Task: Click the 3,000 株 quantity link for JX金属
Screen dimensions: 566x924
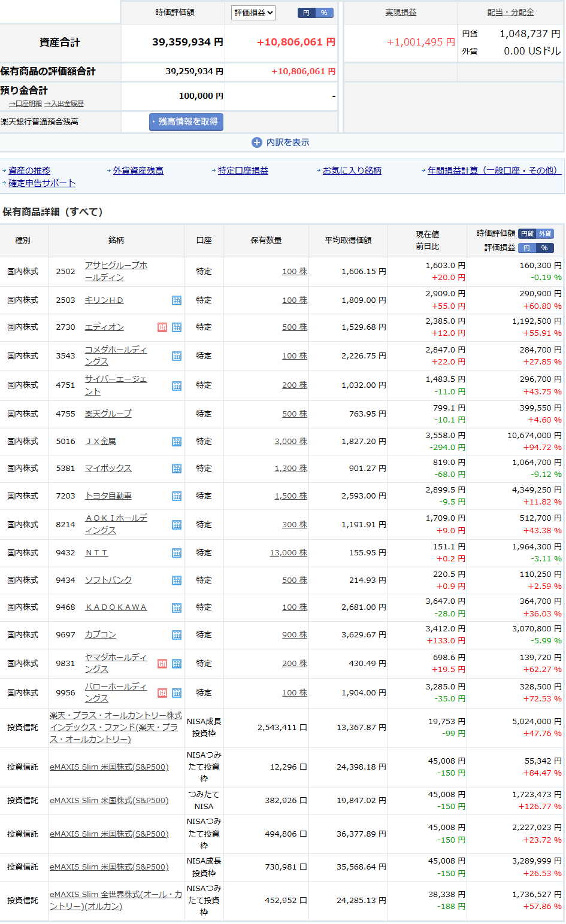Action: point(291,442)
